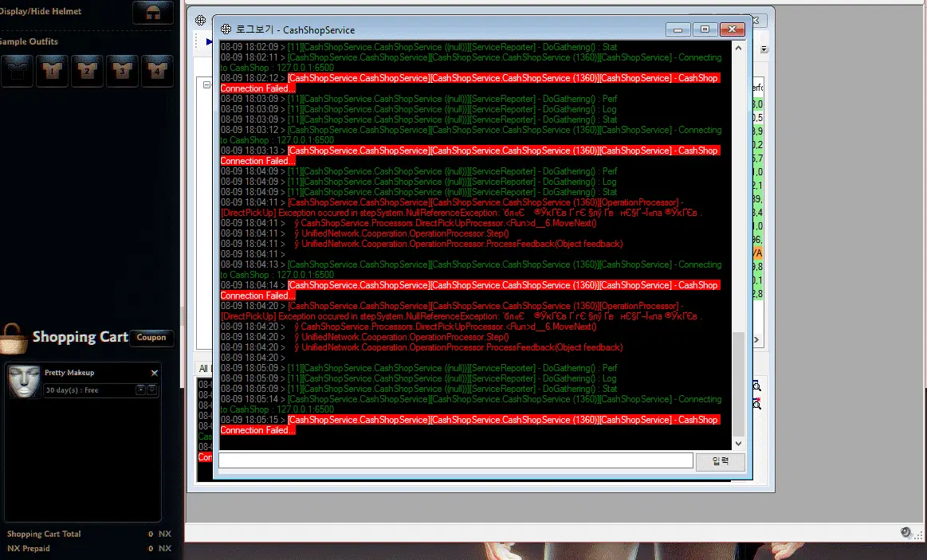Toggle the Display/Hide Helmet button
This screenshot has width=927, height=560.
tap(152, 13)
